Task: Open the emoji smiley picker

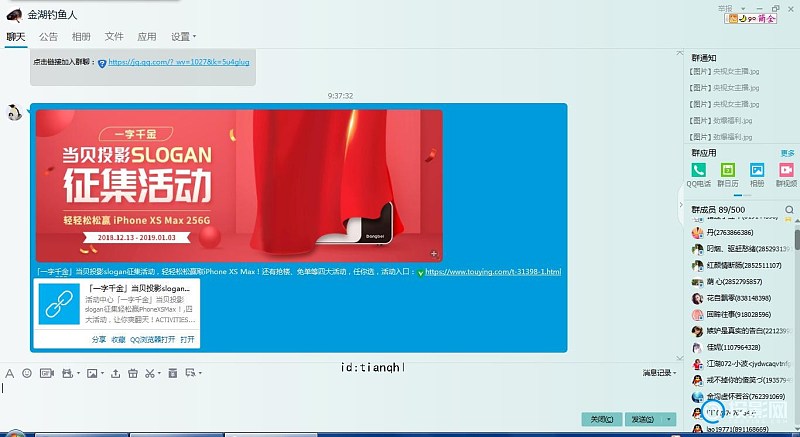Action: click(x=27, y=373)
